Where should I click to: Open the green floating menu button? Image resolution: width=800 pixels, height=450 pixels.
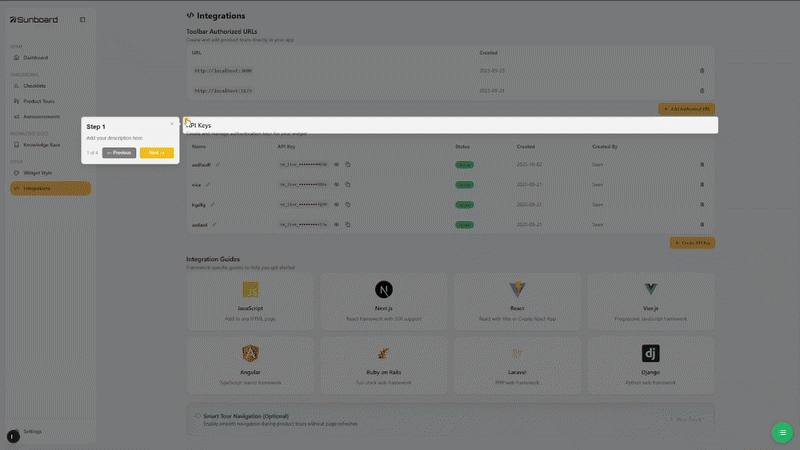tap(781, 433)
